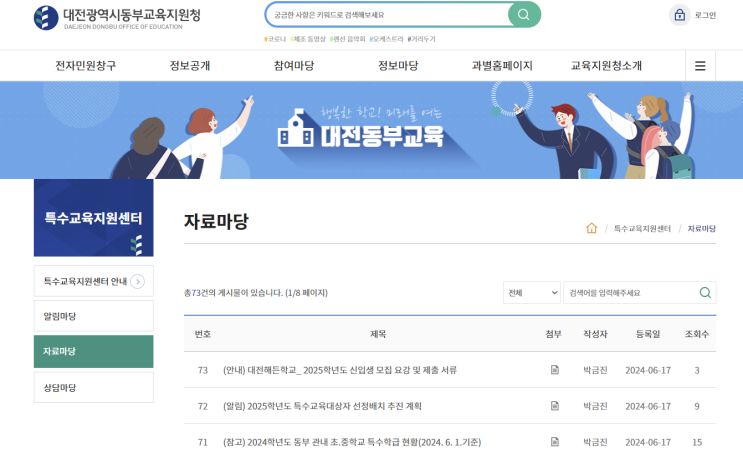Image resolution: width=743 pixels, height=461 pixels.
Task: Click 자료마당 breadcrumb link
Action: (x=701, y=228)
